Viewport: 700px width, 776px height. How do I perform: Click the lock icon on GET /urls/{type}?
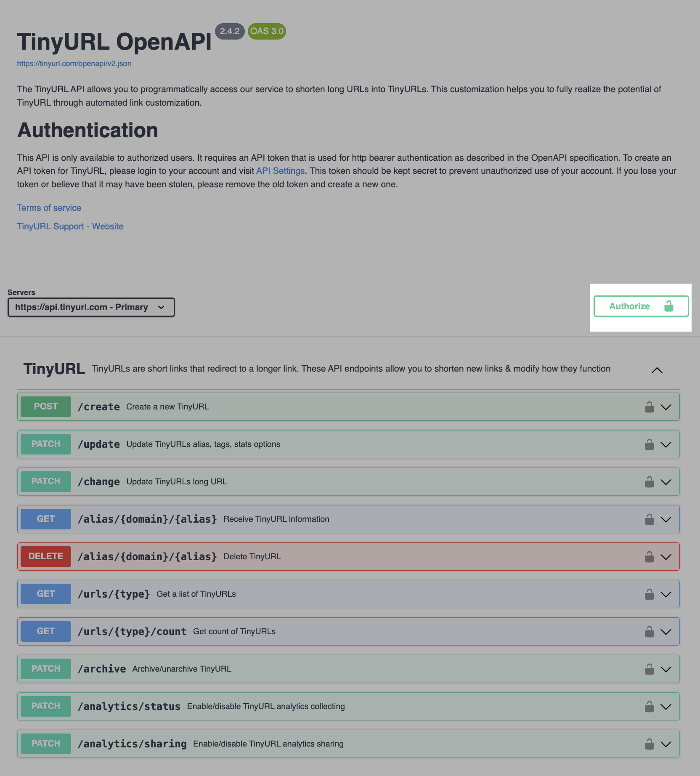tap(649, 594)
